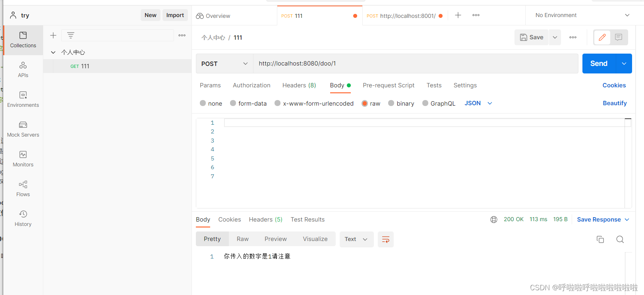644x295 pixels.
Task: Select the Pretty response view
Action: 212,239
